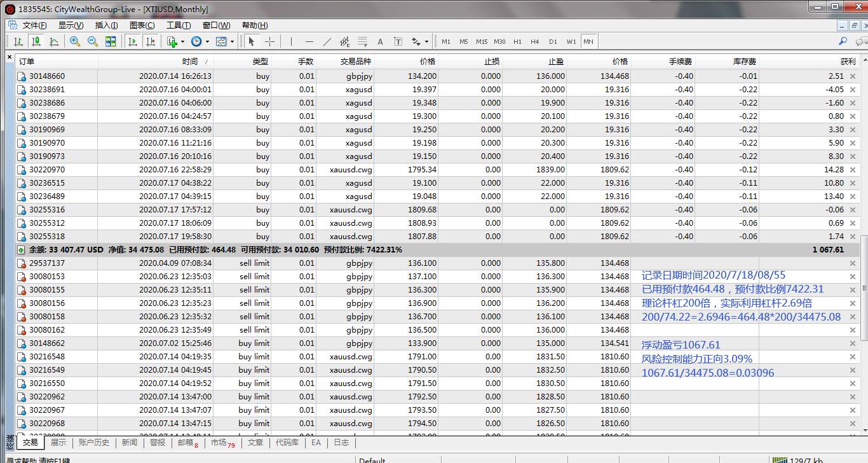Open the 插入(I) menu

tap(106, 25)
